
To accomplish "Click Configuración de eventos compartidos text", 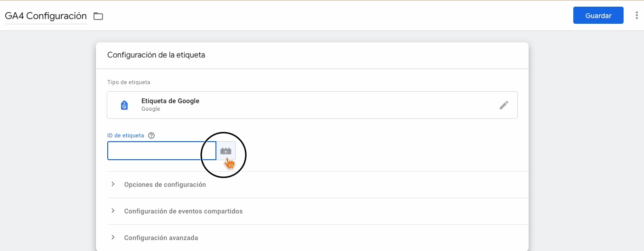I will point(183,211).
